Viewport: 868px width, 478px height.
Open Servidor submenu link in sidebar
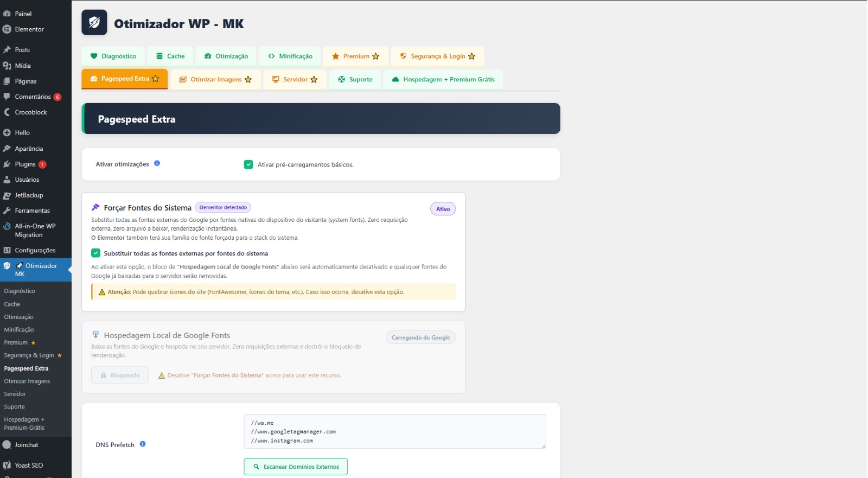15,394
